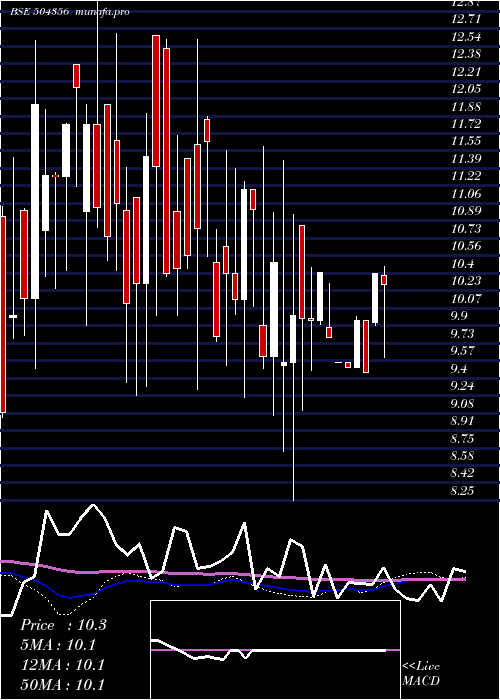This screenshot has height=700, width=500.
Task: Click the 11.06 price level label
Action: pos(466,194)
